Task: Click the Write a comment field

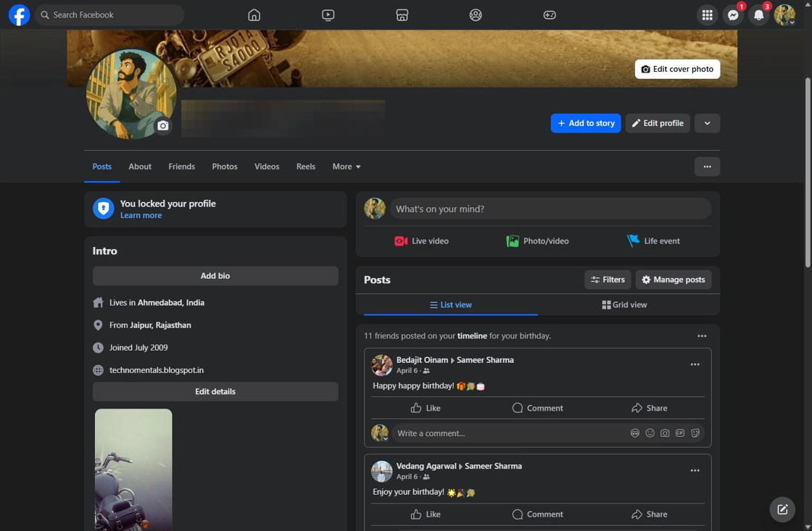Action: (x=510, y=433)
